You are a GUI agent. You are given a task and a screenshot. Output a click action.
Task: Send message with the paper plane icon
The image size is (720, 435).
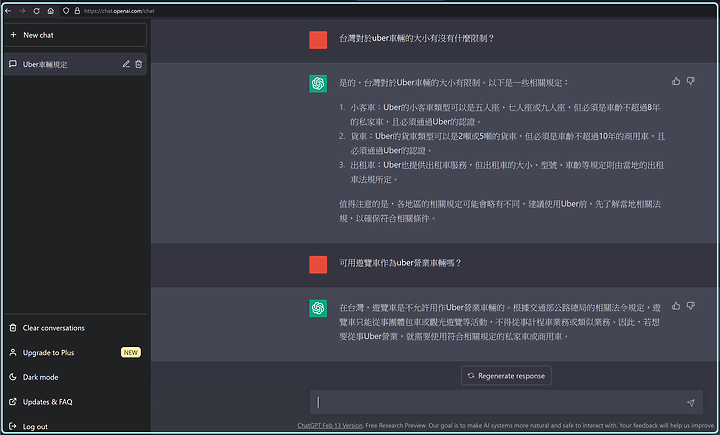point(691,403)
